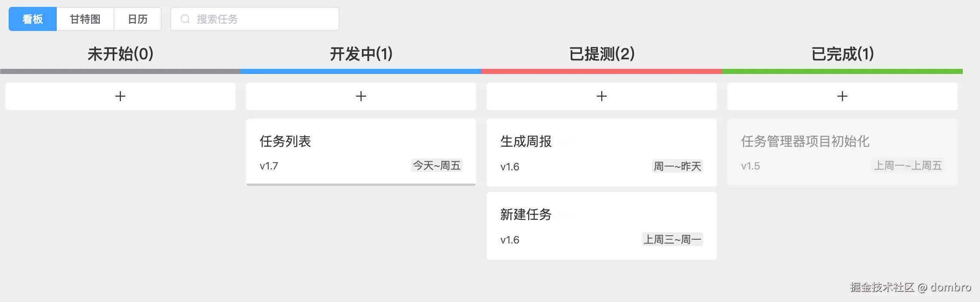
Task: Click the blue bar under 开发中
Action: [361, 71]
